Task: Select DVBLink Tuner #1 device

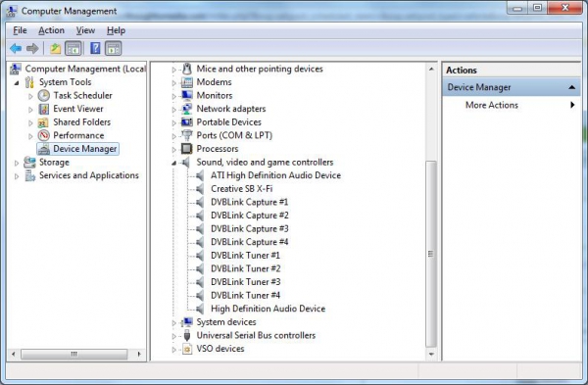Action: point(245,256)
